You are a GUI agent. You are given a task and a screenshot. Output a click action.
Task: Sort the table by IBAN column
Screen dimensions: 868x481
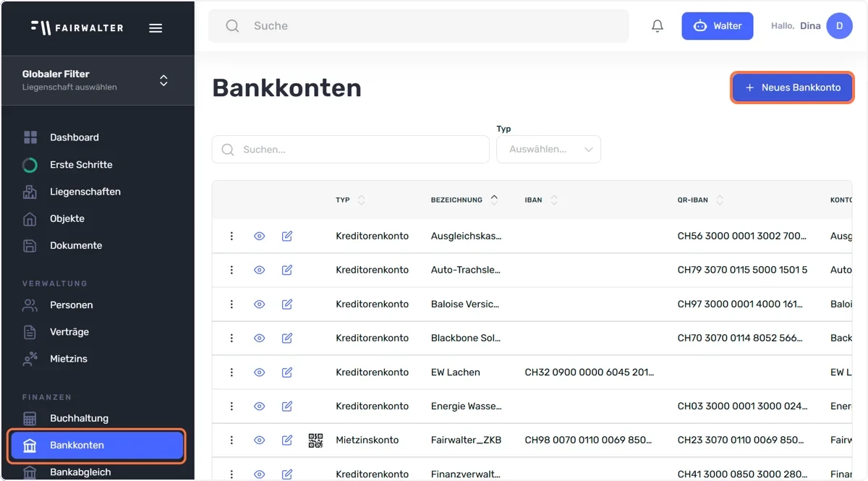tap(555, 200)
